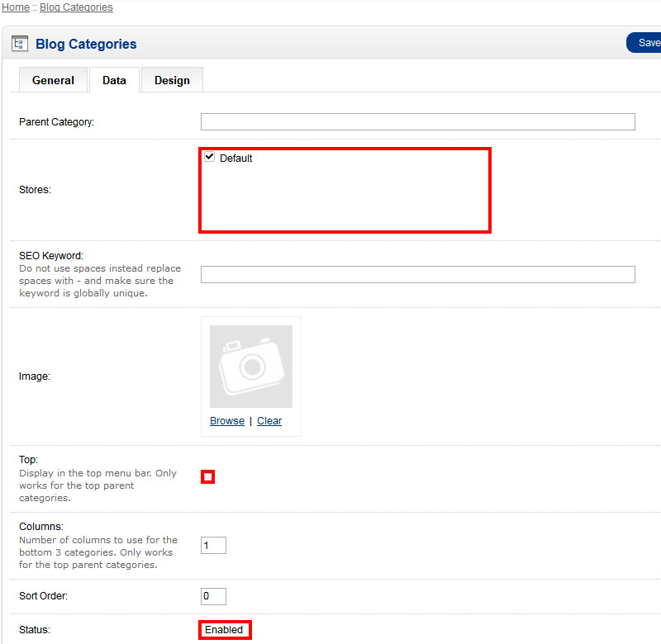Click the Sort Order input box
The width and height of the screenshot is (661, 644).
click(x=213, y=596)
